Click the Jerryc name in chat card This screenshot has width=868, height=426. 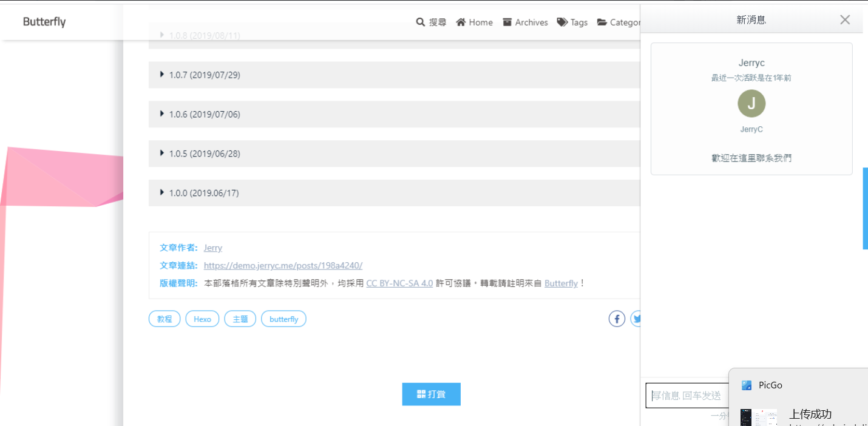coord(751,63)
